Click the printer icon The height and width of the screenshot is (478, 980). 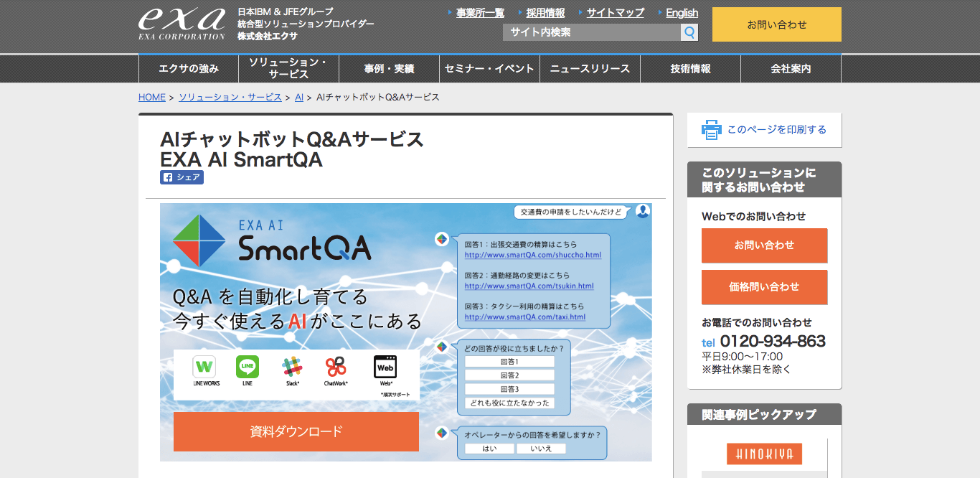pyautogui.click(x=711, y=130)
